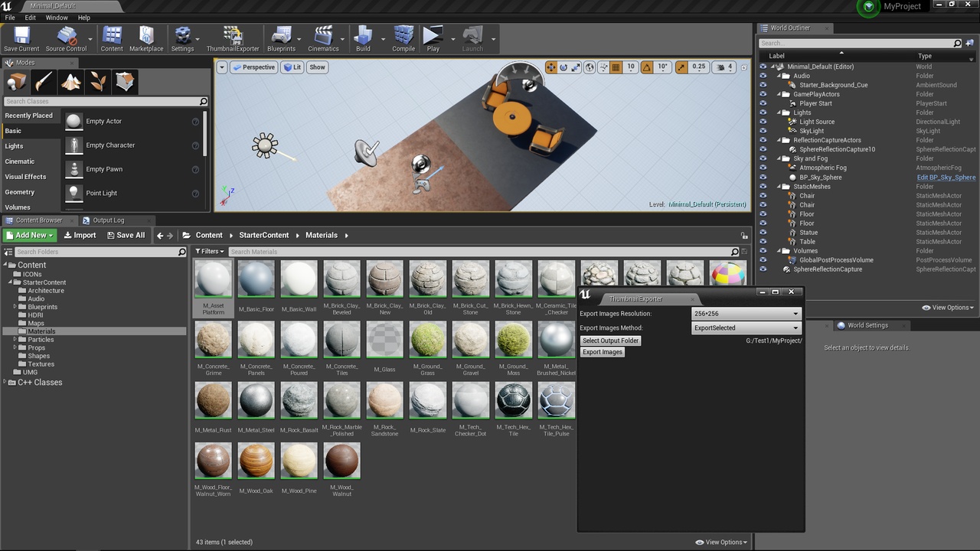Select the M_Wood_Oak material thumbnail
Viewport: 980px width, 551px height.
pos(256,461)
